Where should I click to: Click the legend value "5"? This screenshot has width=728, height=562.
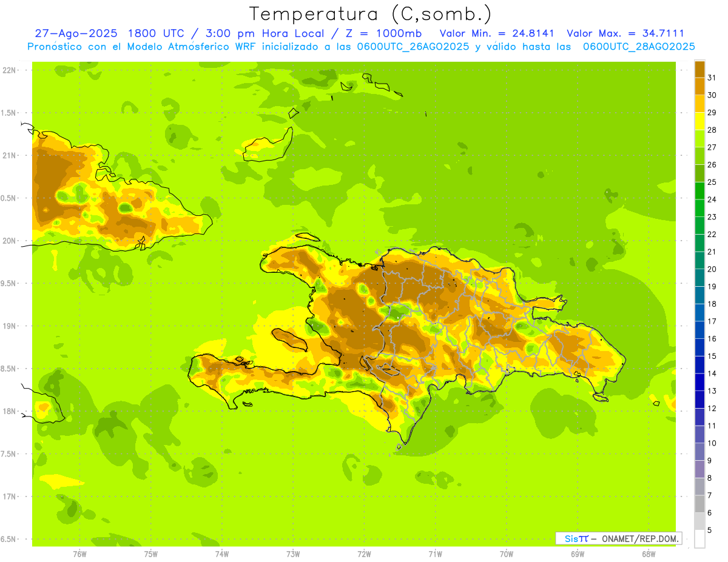coord(710,530)
